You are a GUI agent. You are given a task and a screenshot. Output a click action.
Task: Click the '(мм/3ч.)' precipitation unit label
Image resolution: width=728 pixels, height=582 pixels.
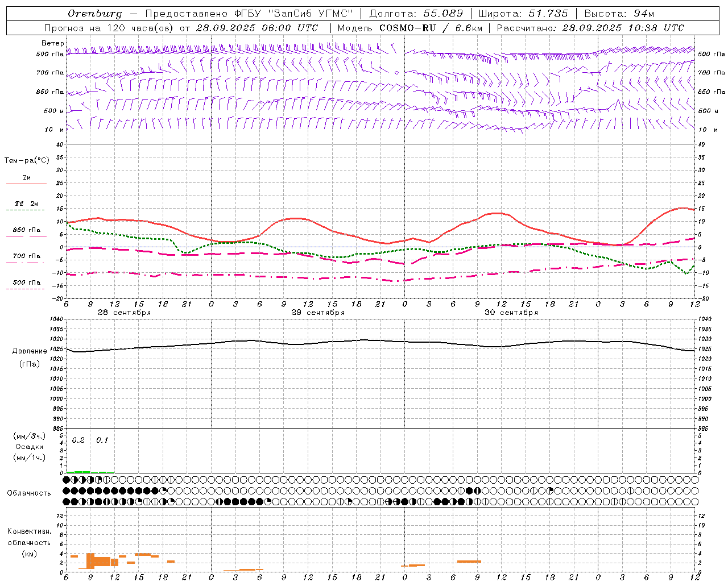30,436
